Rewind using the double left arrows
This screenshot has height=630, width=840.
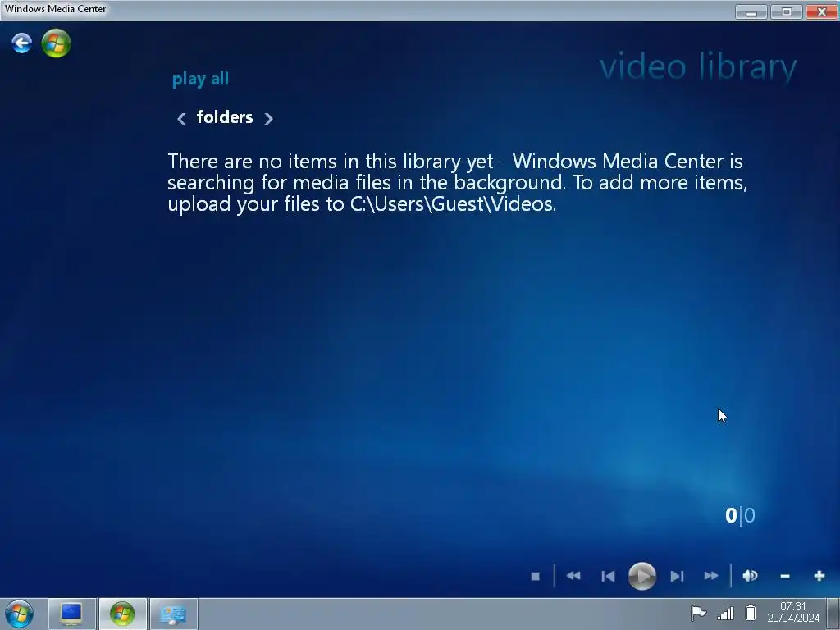(x=573, y=576)
